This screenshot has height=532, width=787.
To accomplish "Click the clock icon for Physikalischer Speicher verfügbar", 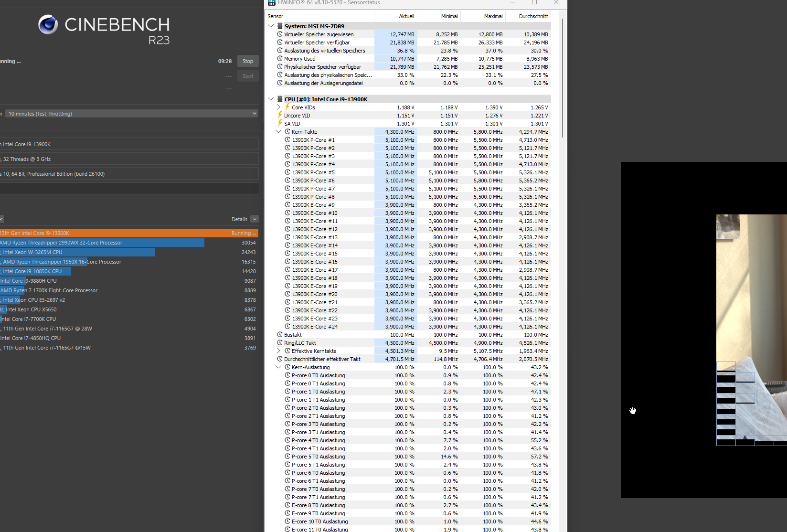I will click(280, 67).
